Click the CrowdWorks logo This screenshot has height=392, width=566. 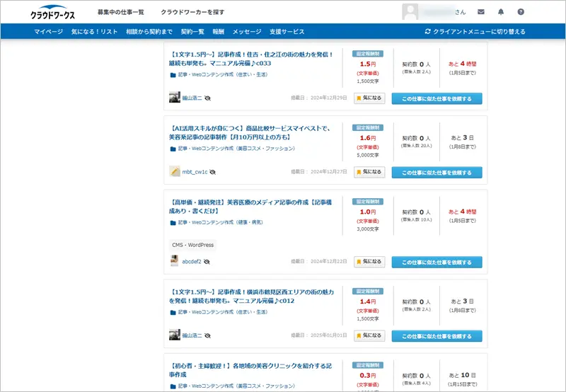53,13
